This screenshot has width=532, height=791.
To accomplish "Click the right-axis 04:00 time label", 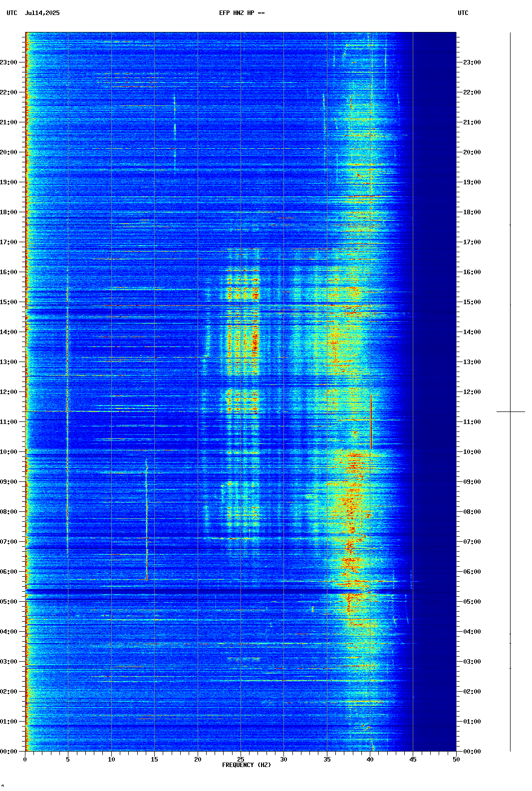I will click(x=472, y=632).
